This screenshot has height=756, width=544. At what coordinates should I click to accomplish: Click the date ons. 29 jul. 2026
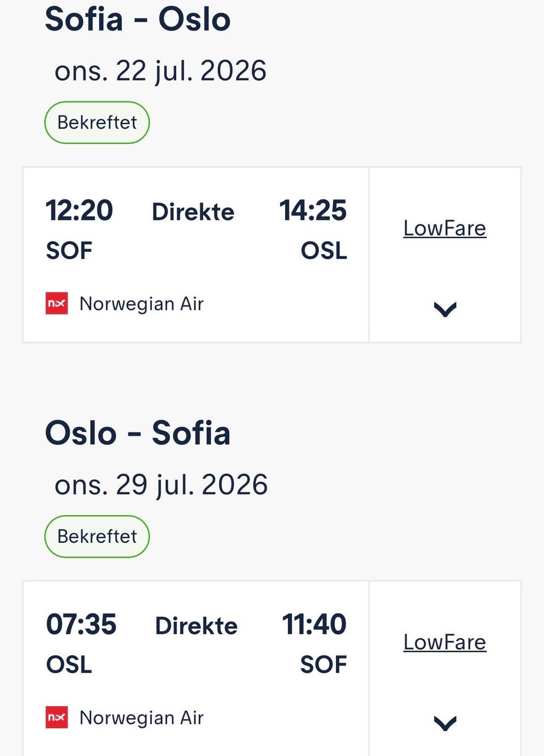pos(161,485)
